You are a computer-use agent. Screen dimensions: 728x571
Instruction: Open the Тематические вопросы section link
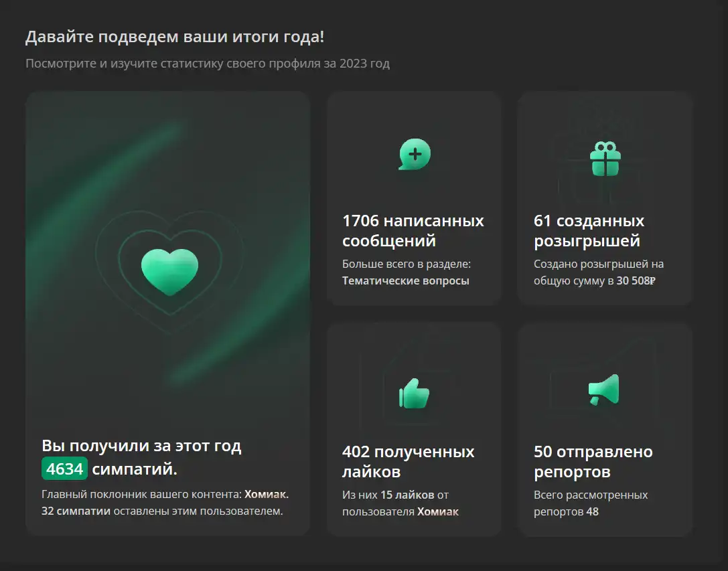[406, 281]
